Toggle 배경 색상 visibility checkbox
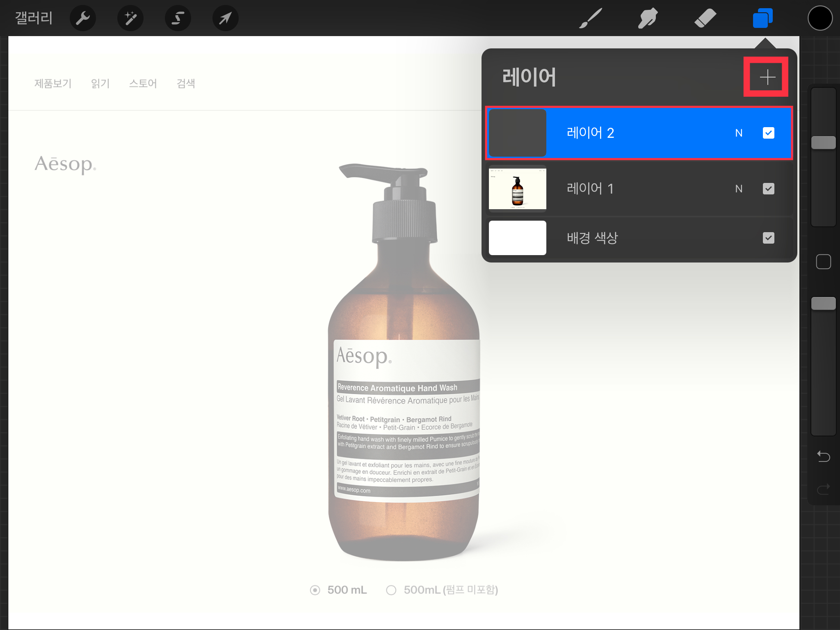Viewport: 840px width, 630px height. coord(768,238)
